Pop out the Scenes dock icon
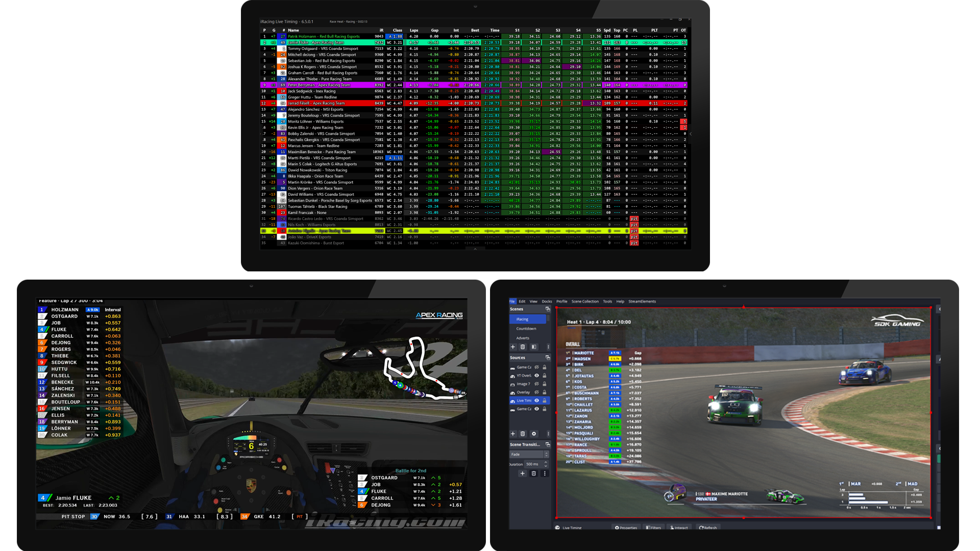This screenshot has width=980, height=551. click(548, 309)
